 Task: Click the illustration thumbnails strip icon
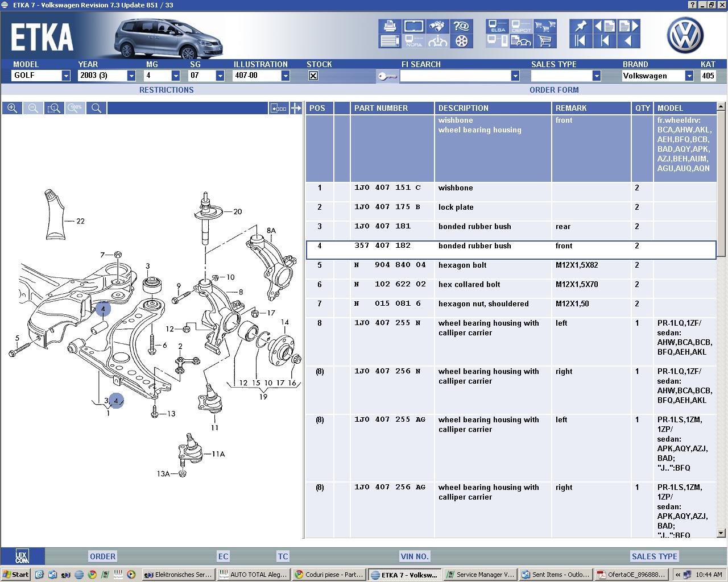[x=279, y=108]
